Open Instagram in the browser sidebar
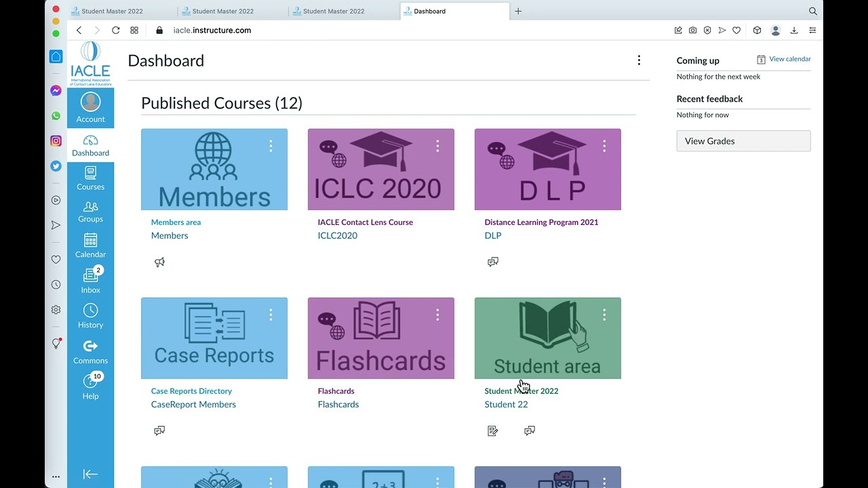868x488 pixels. coord(56,141)
